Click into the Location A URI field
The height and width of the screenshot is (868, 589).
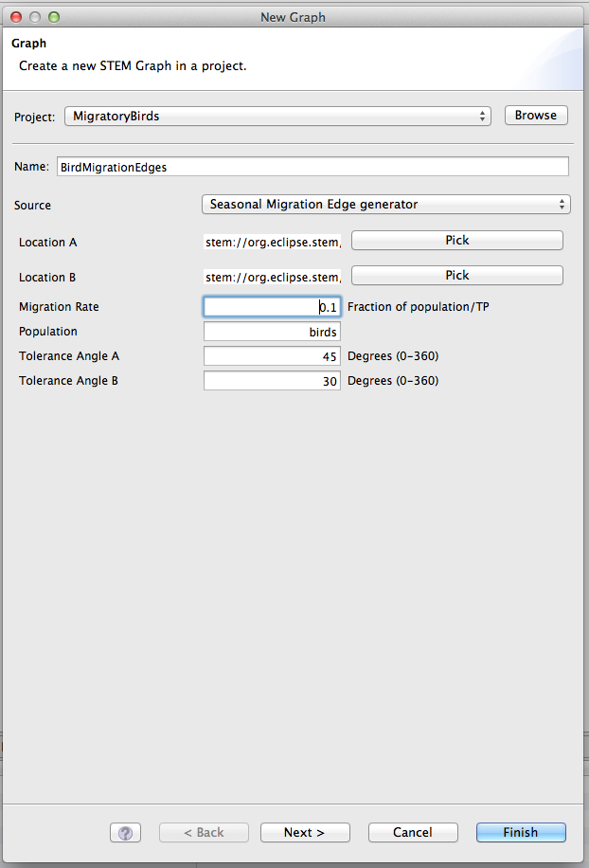[x=272, y=242]
